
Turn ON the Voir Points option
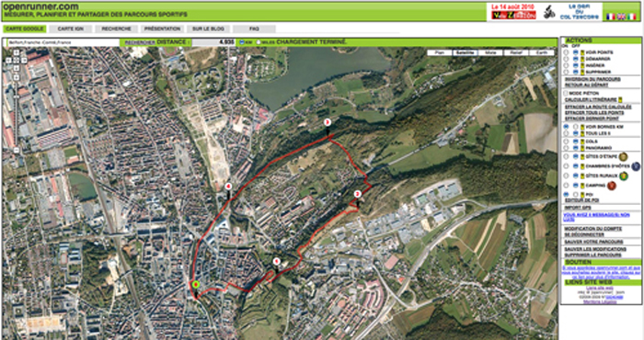(x=566, y=52)
